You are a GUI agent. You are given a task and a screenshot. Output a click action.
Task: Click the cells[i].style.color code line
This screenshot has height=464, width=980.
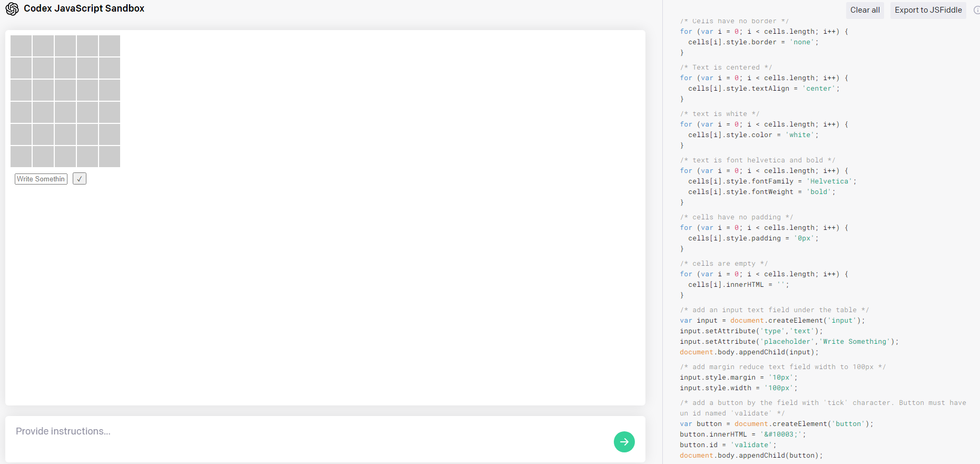[x=753, y=135]
